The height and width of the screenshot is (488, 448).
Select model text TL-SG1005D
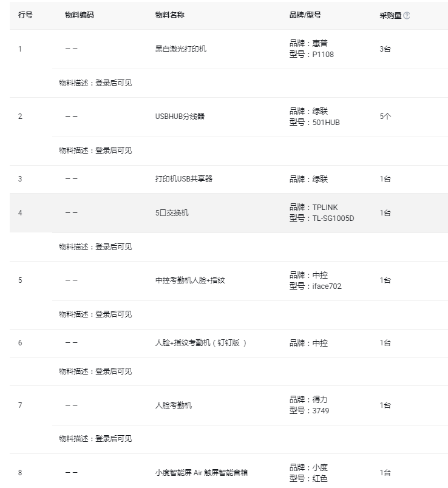(333, 219)
